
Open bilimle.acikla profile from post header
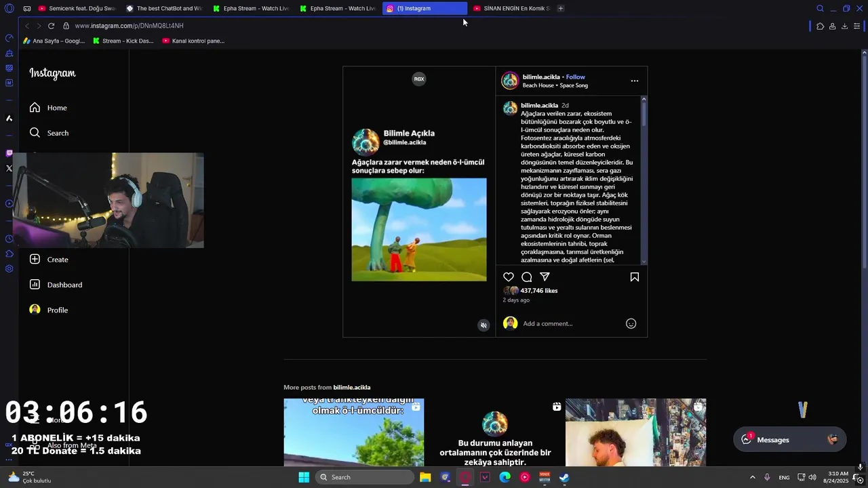tap(541, 77)
